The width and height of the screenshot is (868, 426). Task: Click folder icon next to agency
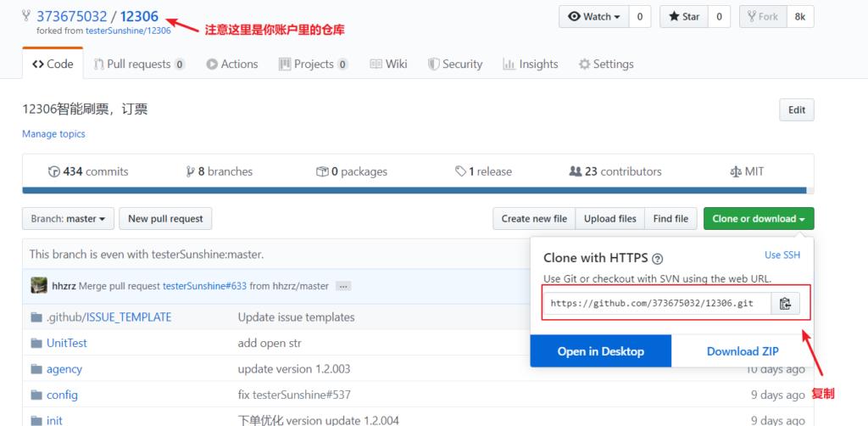[36, 369]
